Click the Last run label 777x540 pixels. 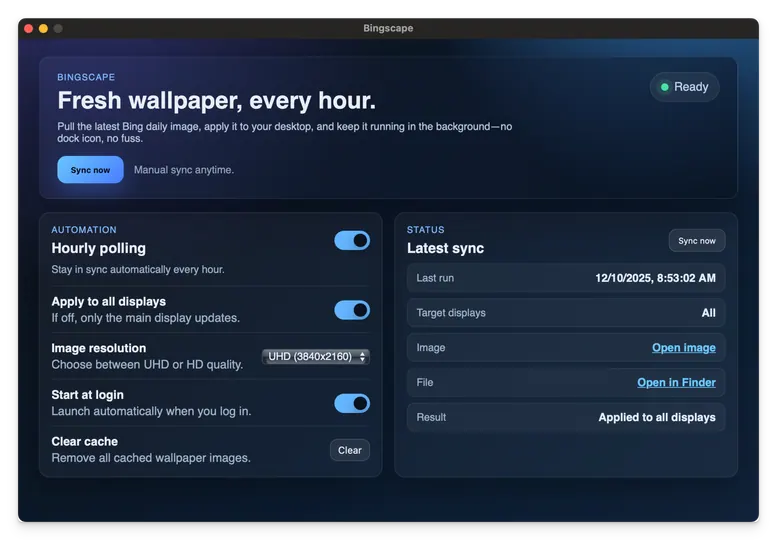point(435,278)
